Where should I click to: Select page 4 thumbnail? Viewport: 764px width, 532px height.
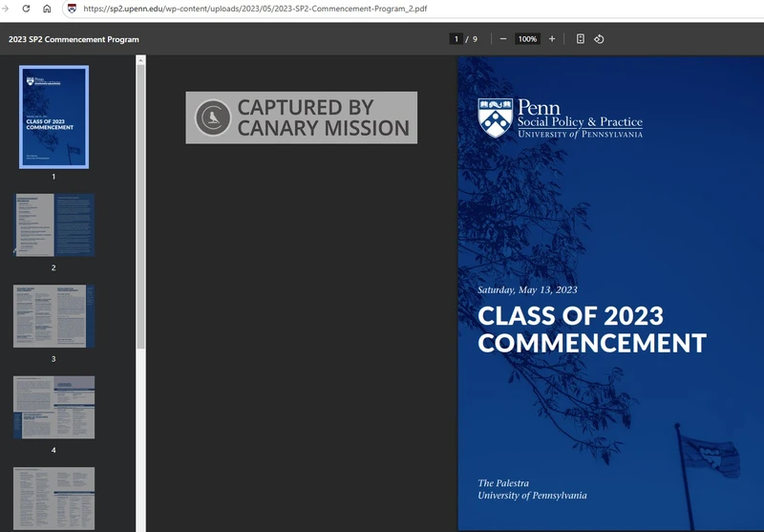click(53, 407)
